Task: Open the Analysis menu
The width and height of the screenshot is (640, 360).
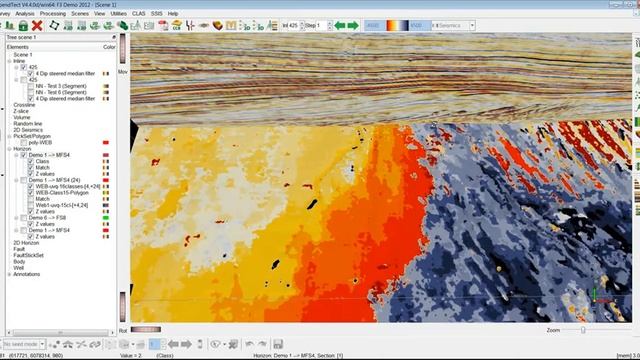Action: (24, 13)
